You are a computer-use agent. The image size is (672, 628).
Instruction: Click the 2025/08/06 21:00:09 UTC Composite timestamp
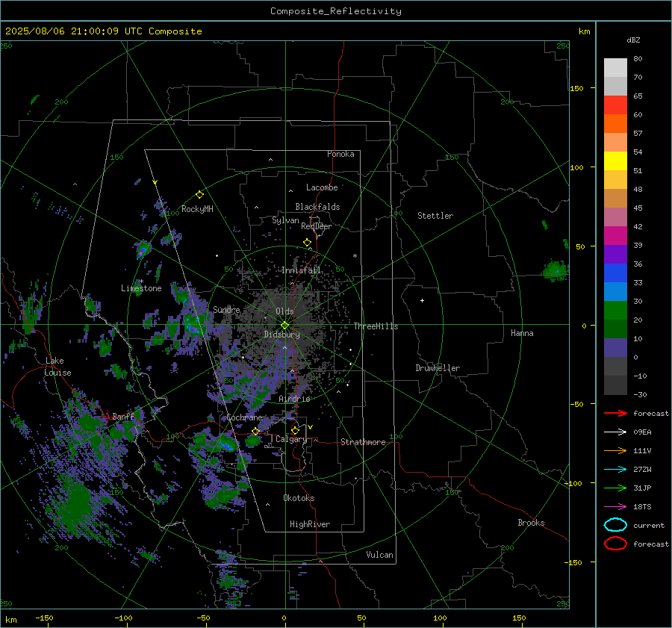tap(103, 31)
